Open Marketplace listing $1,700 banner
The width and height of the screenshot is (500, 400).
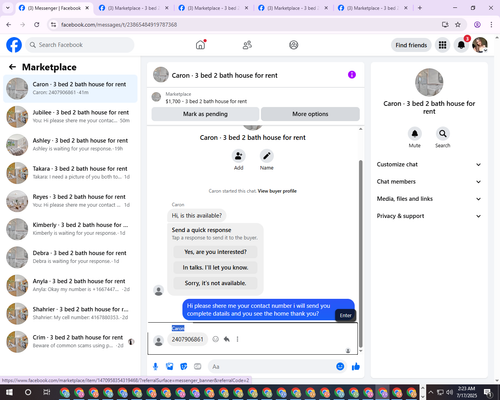pos(255,98)
